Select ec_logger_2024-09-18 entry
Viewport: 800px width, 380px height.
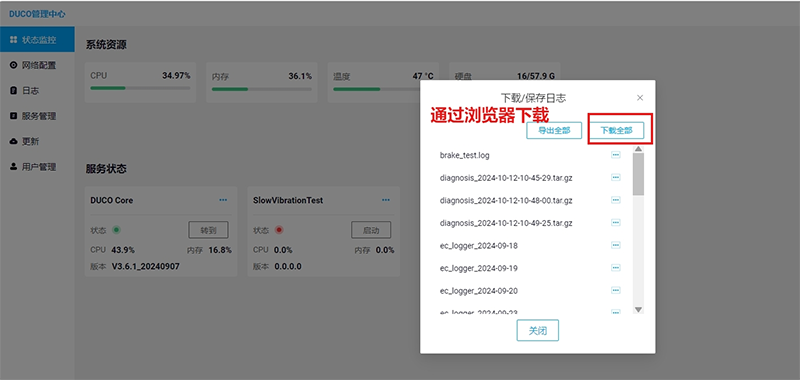click(479, 246)
